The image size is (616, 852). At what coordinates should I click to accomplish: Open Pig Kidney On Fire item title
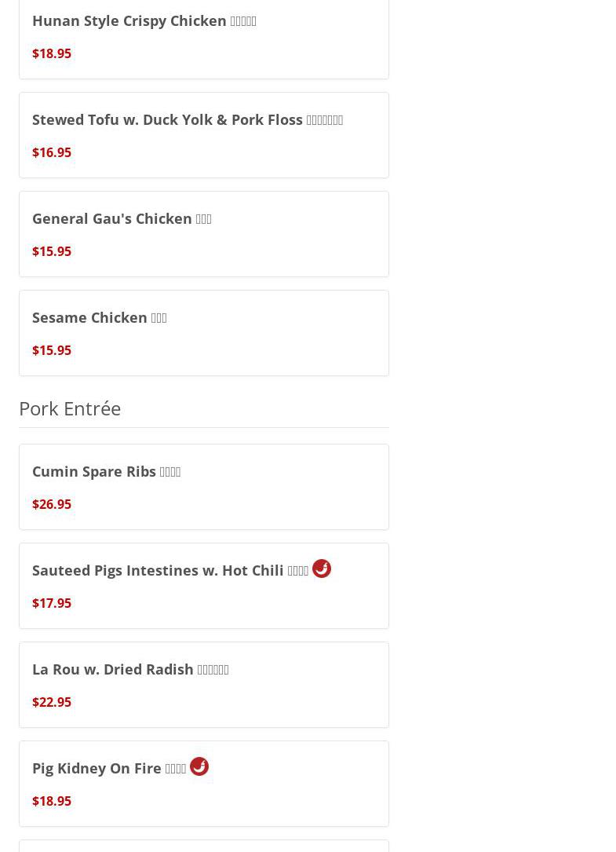tap(108, 768)
